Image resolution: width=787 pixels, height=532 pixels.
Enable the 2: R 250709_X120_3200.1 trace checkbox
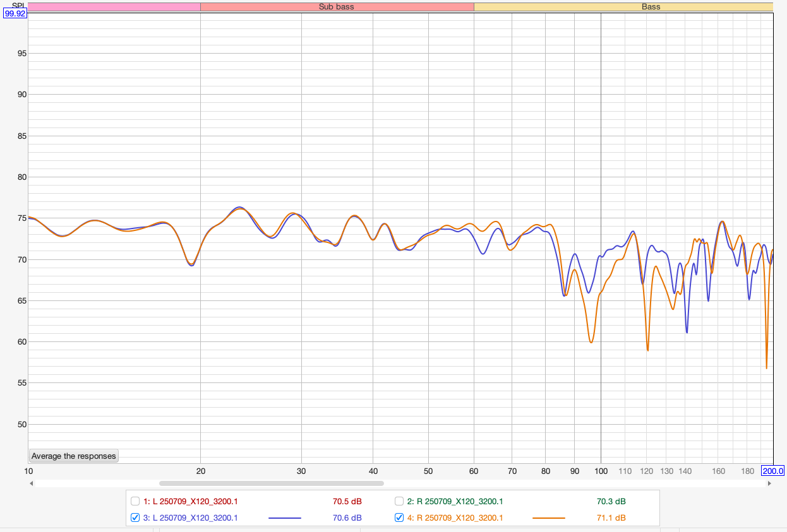tap(399, 501)
